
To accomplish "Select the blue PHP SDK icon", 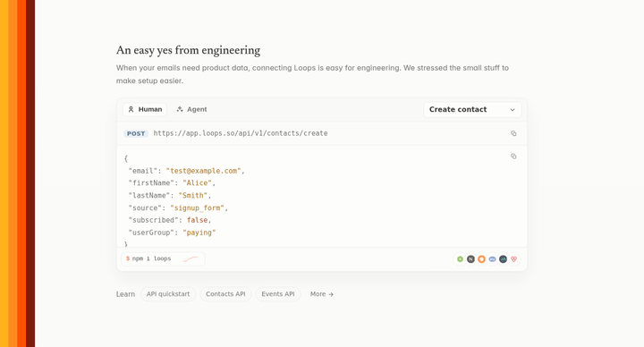I will click(492, 259).
